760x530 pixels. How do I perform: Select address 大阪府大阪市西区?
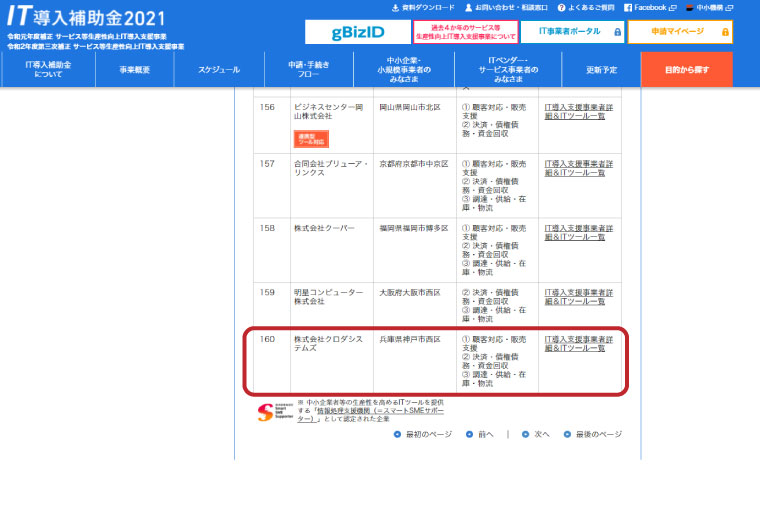(410, 292)
